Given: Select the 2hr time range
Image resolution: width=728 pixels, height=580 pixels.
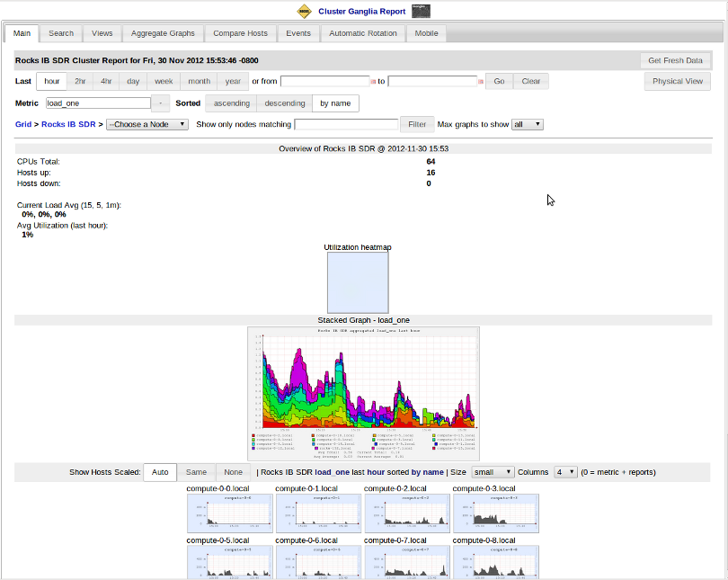Looking at the screenshot, I should pyautogui.click(x=81, y=81).
